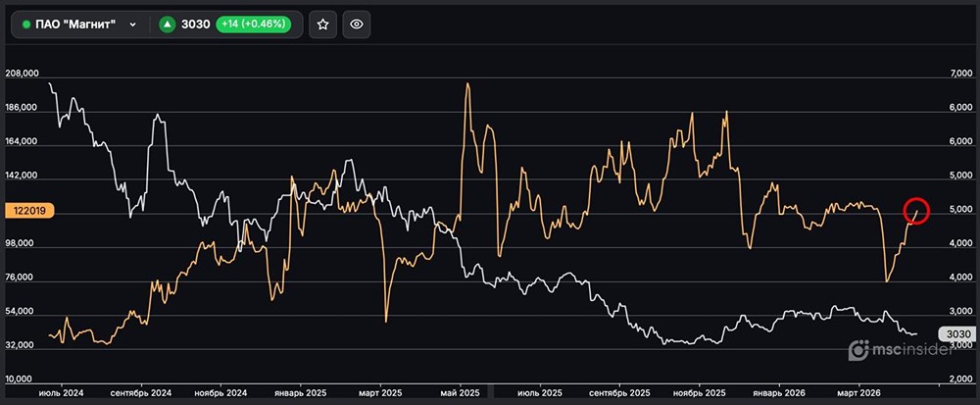980x405 pixels.
Task: Click сентябрь 2025 on time axis
Action: click(x=619, y=393)
